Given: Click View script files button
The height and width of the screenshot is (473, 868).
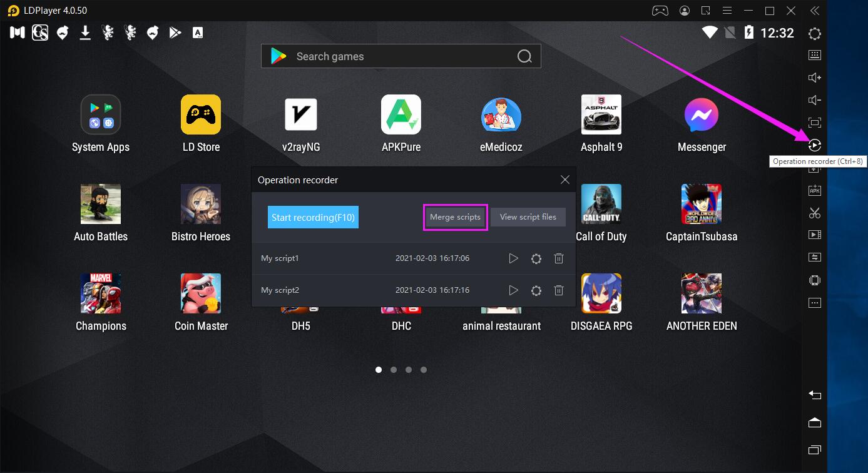Looking at the screenshot, I should 528,217.
